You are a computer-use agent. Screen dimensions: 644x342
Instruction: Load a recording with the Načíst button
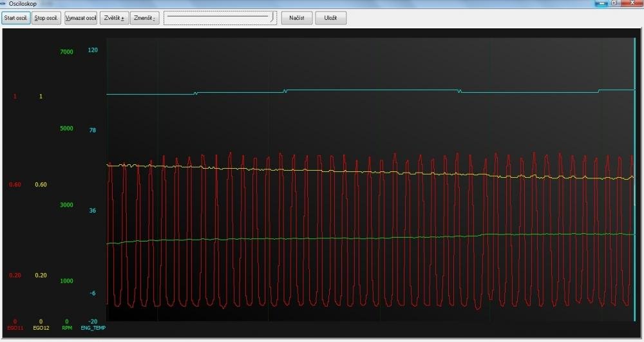coord(296,18)
